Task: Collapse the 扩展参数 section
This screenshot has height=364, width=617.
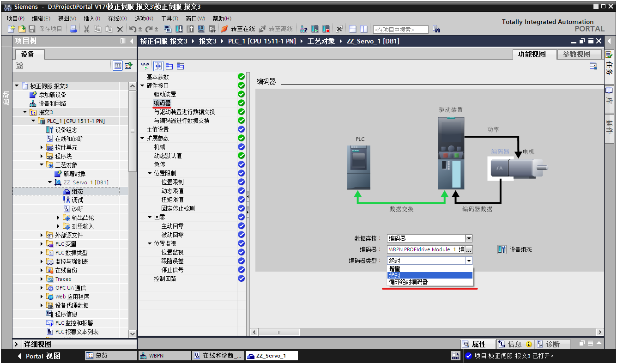Action: click(x=143, y=138)
